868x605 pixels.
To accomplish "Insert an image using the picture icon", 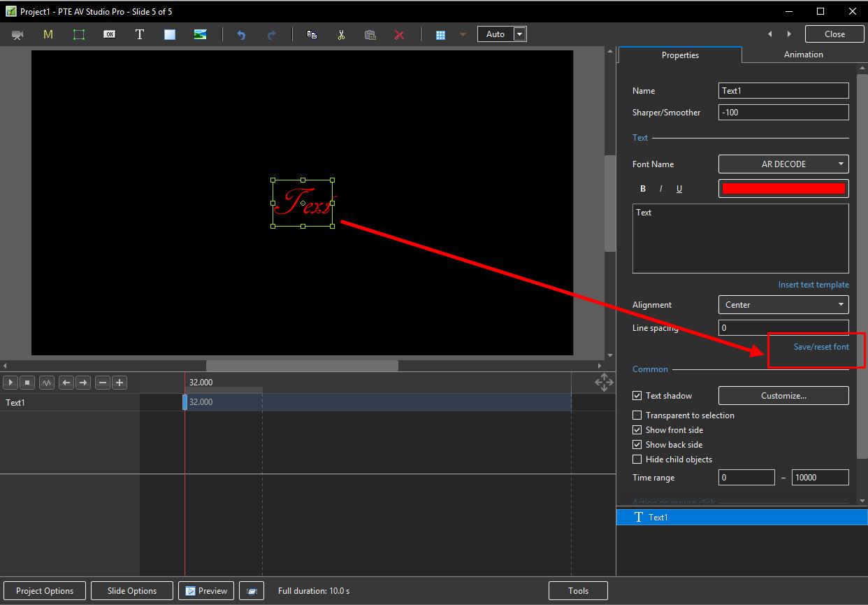I will click(200, 34).
